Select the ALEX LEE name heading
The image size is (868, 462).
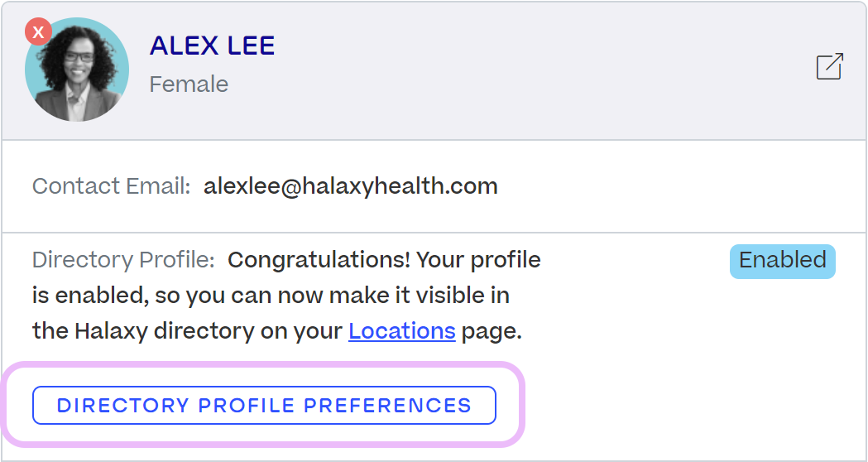tap(212, 46)
